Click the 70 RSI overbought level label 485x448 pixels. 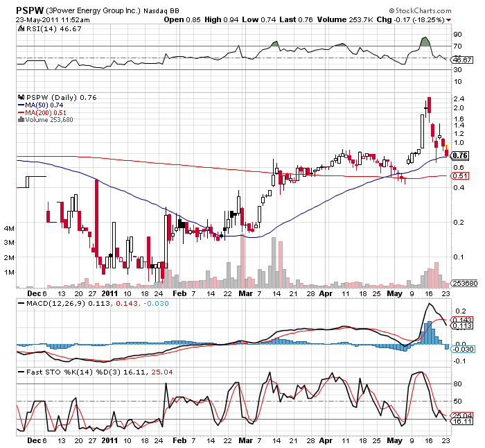pyautogui.click(x=457, y=46)
